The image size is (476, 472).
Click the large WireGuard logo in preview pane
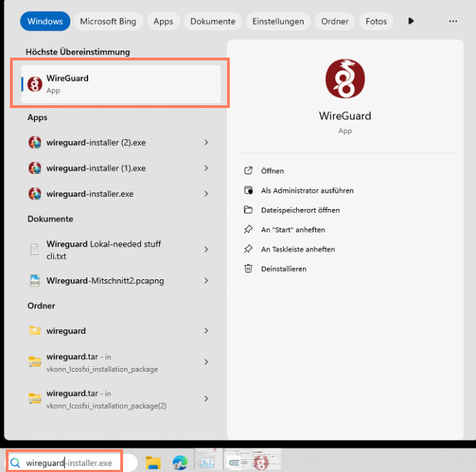345,79
